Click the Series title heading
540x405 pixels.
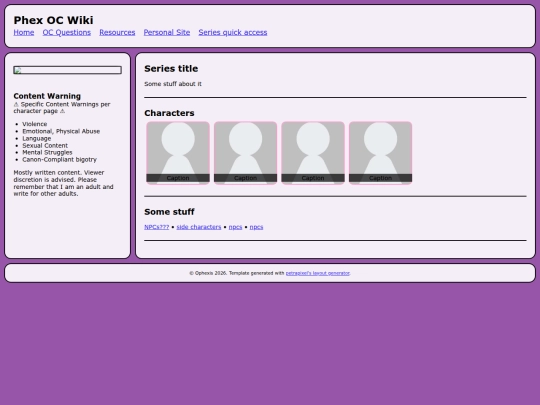[x=171, y=69]
